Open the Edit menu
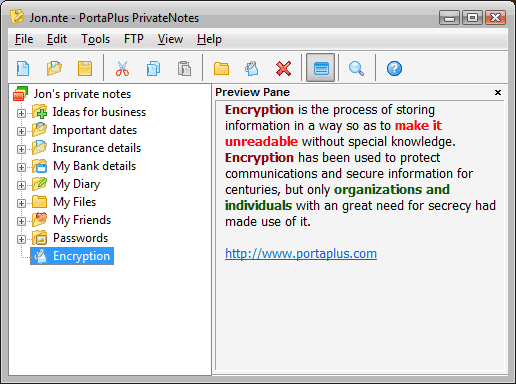 (57, 39)
